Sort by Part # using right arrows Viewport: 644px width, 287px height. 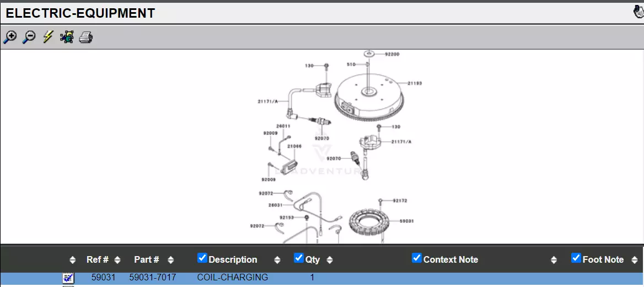[x=171, y=260]
